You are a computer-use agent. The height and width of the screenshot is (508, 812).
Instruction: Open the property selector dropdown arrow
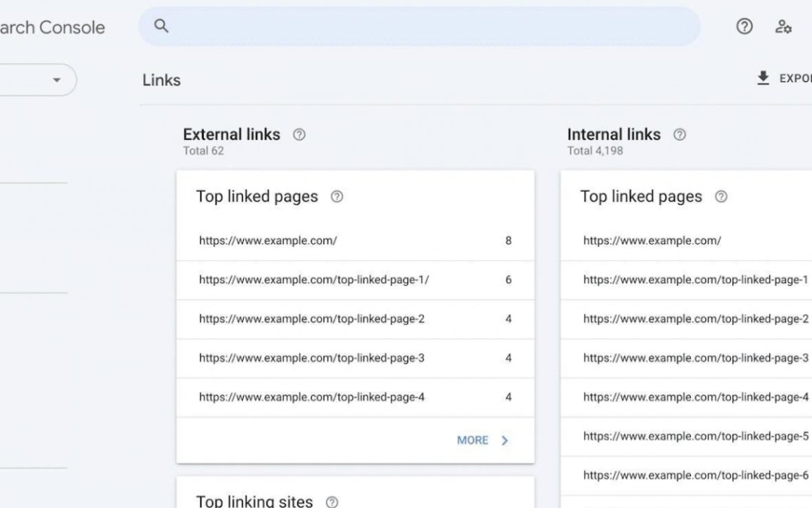(57, 80)
